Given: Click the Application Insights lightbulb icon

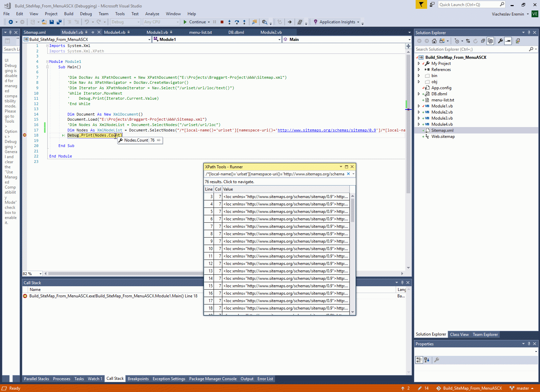Looking at the screenshot, I should [x=316, y=22].
